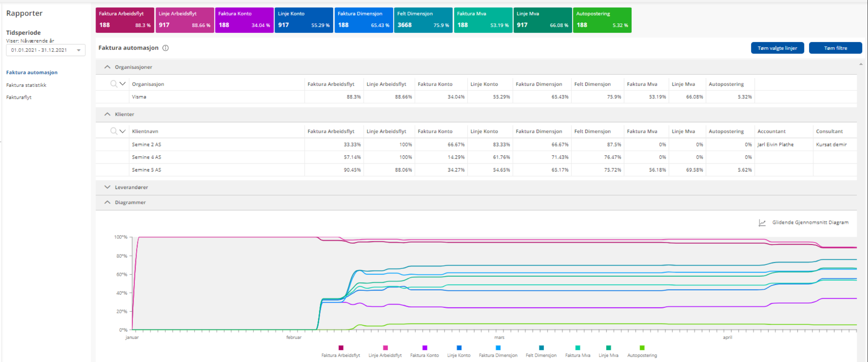
Task: Toggle the Faktura Konto legend square
Action: pos(424,348)
